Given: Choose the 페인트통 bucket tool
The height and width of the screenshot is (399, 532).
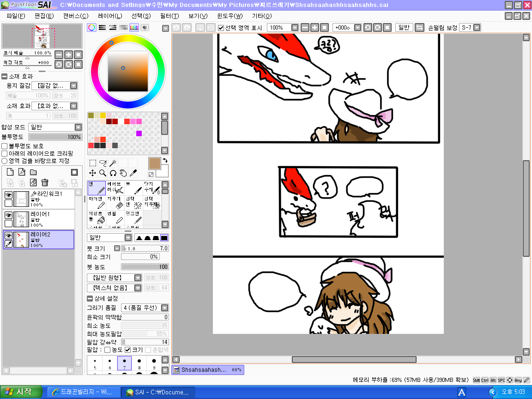Looking at the screenshot, I should pyautogui.click(x=97, y=218).
